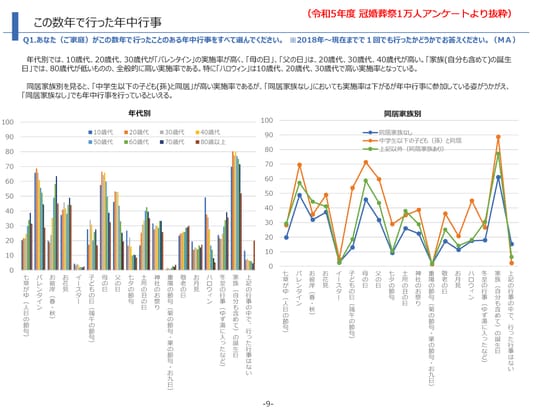536x414 pixels.
Task: Select the gray 30歳代 legend entry
Action: pyautogui.click(x=172, y=132)
